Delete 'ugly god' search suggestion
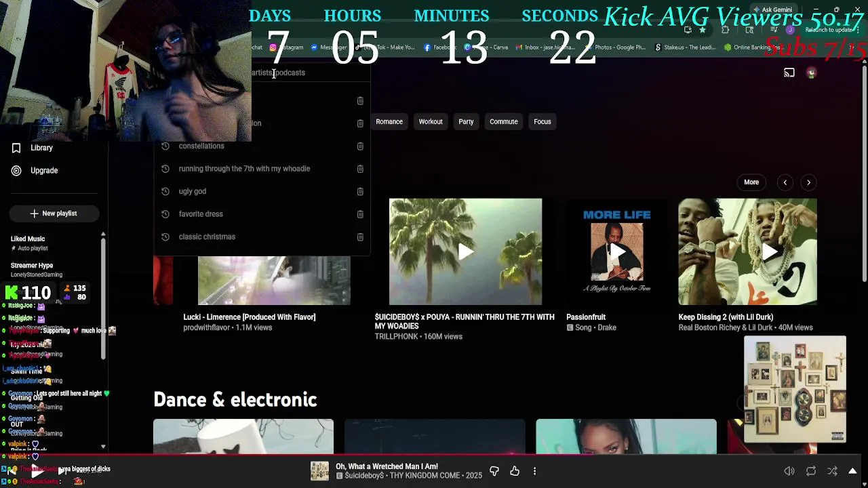Screen dimensions: 868x488 (x=360, y=191)
